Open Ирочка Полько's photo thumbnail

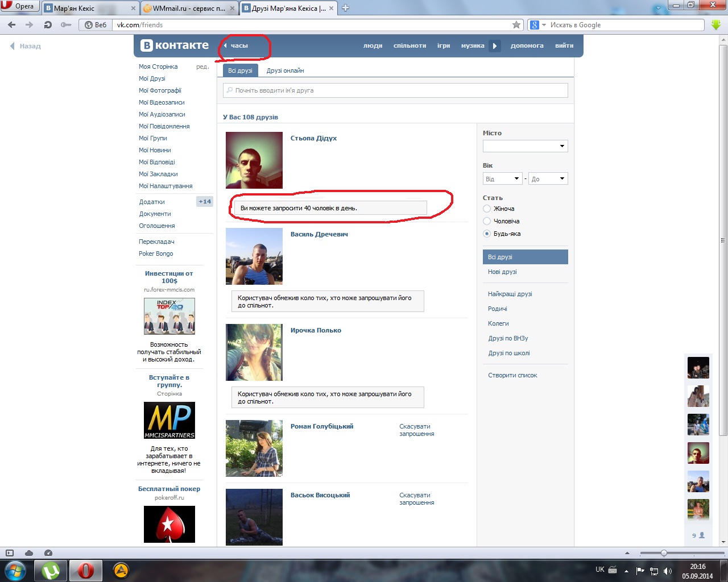254,352
